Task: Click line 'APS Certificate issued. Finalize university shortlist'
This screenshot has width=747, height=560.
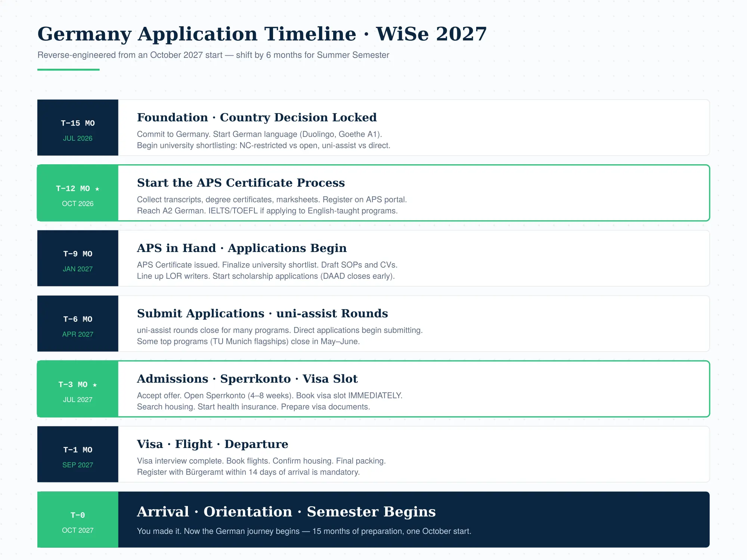Action: pos(267,265)
